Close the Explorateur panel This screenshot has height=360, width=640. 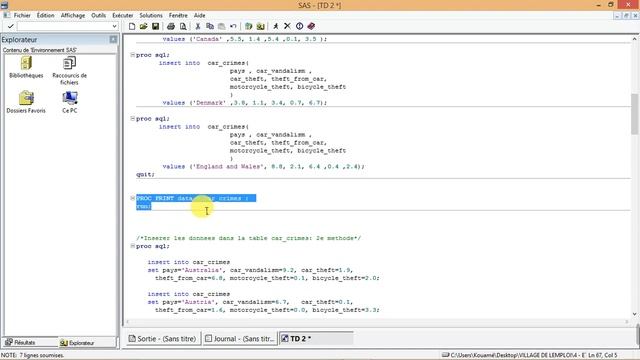pyautogui.click(x=113, y=39)
